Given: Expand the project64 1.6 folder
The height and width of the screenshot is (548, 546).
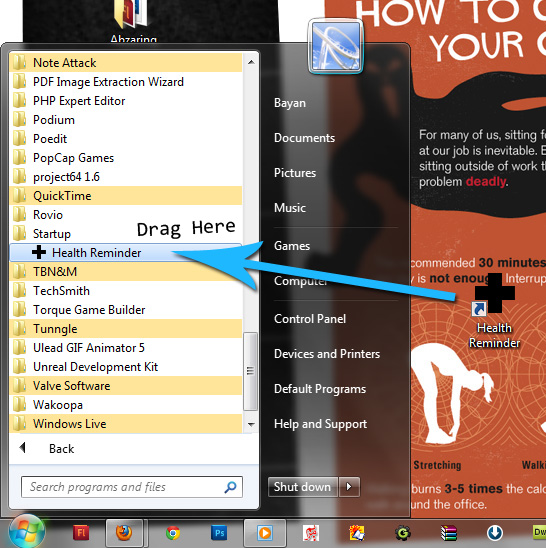Looking at the screenshot, I should click(126, 177).
